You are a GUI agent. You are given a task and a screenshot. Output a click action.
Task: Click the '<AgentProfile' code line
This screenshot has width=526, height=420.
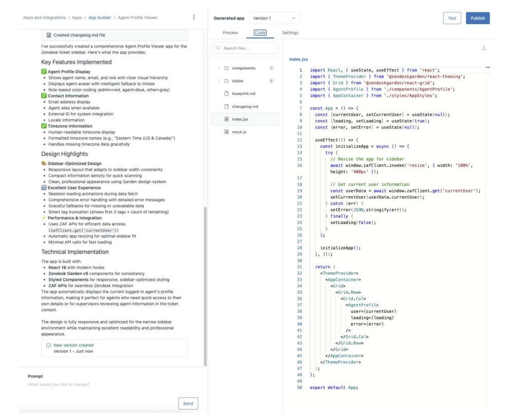coord(362,305)
